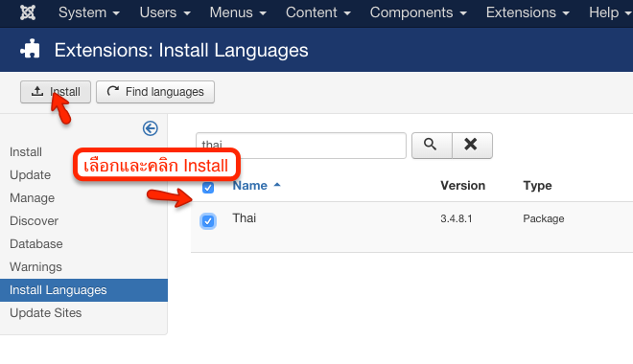
Task: Click the Package type cell
Action: coord(544,219)
